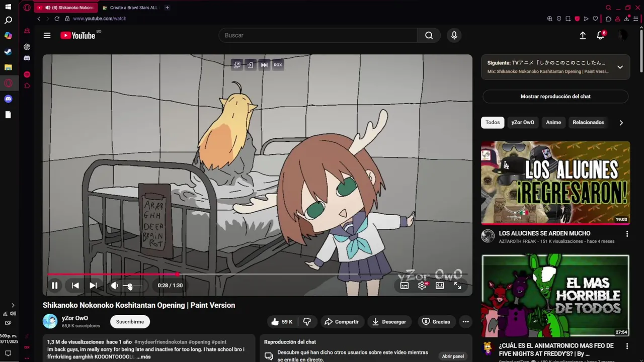Switch to Create a Brawl Stars tab
The image size is (644, 362).
pyautogui.click(x=130, y=8)
